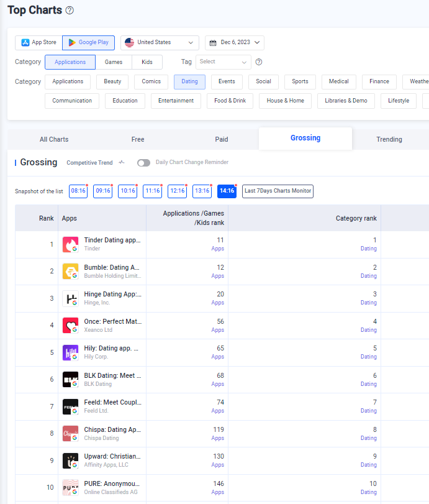The width and height of the screenshot is (429, 504).
Task: Select the Google Play store tab
Action: click(88, 42)
